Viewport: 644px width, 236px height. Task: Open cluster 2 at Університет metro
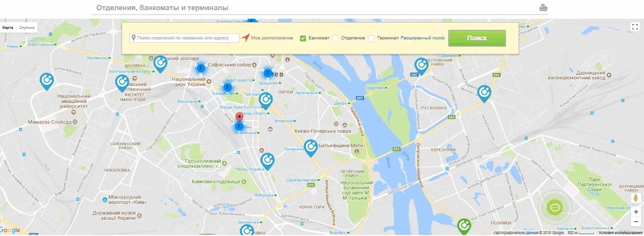pos(227,87)
